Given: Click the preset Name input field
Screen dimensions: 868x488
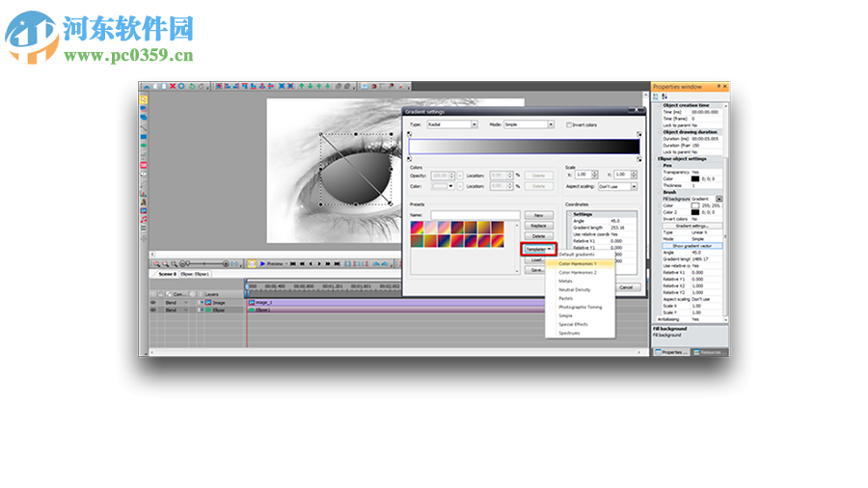Looking at the screenshot, I should click(x=475, y=215).
